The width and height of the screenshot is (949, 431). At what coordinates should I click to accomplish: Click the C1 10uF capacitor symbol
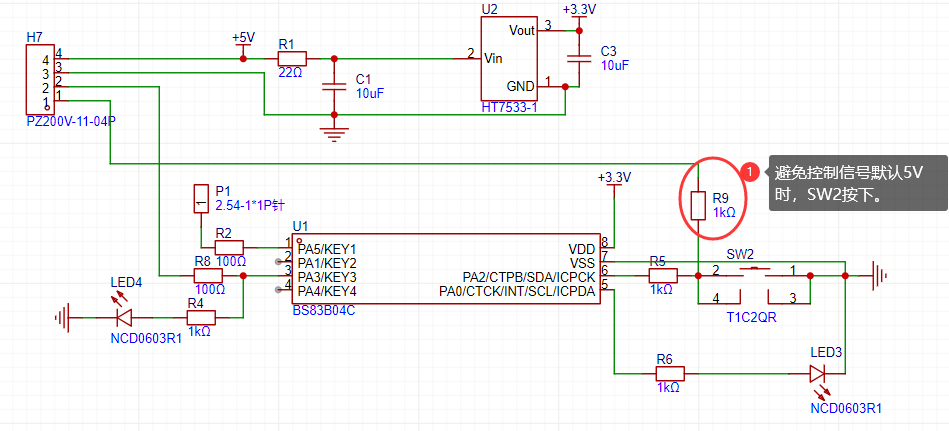click(x=335, y=88)
